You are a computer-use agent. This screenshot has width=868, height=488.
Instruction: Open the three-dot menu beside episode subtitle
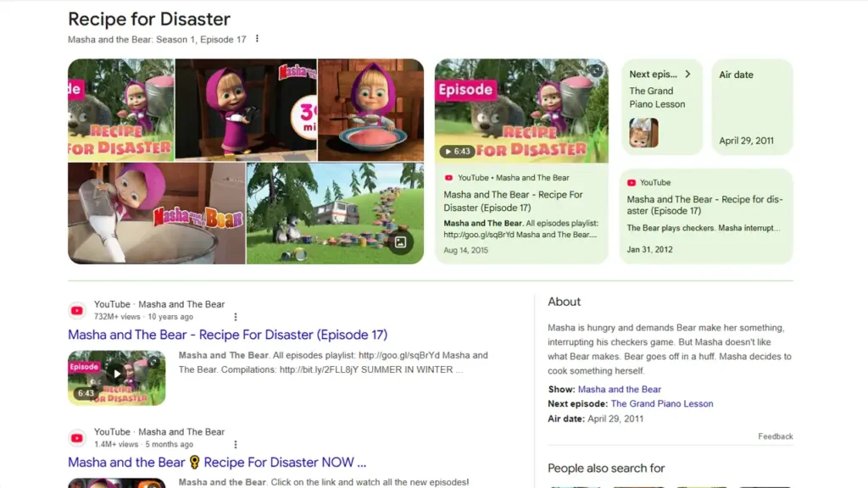[257, 39]
